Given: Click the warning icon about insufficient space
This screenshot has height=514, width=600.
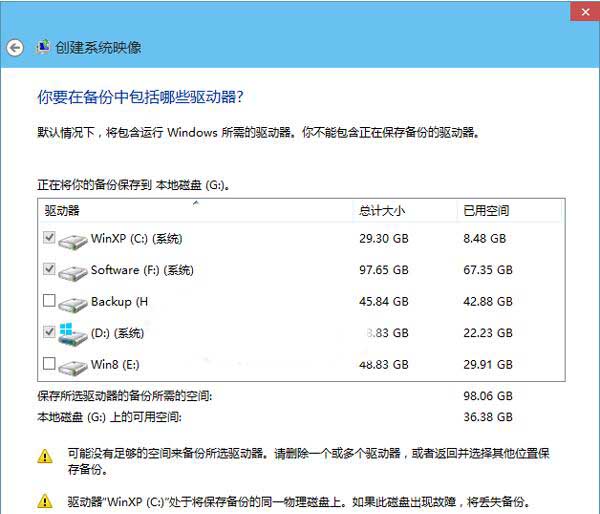Looking at the screenshot, I should click(45, 456).
